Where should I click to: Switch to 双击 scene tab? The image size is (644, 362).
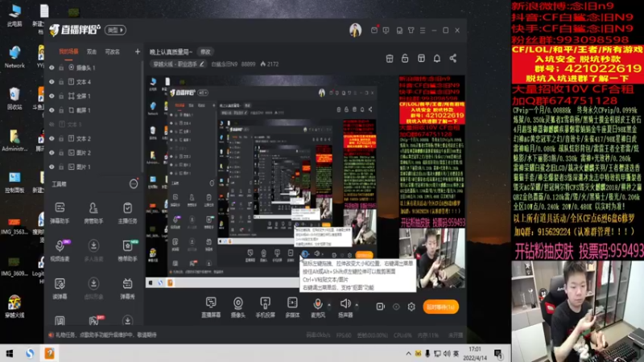(x=92, y=51)
